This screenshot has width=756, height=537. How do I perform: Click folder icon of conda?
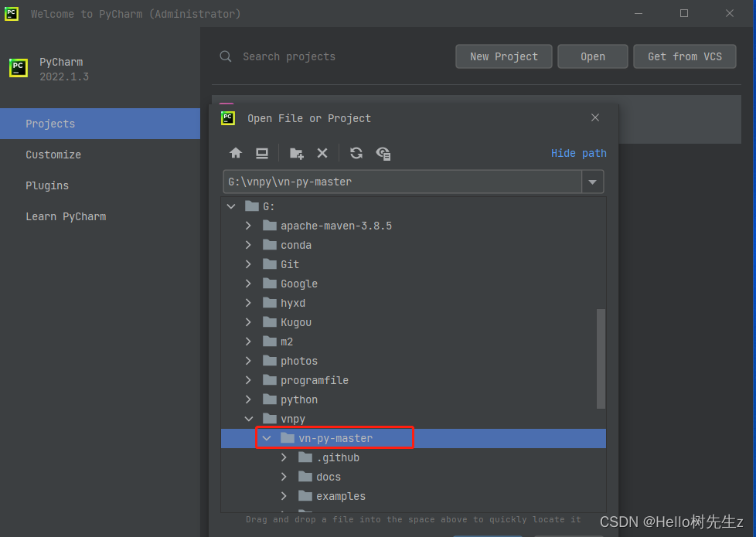270,245
